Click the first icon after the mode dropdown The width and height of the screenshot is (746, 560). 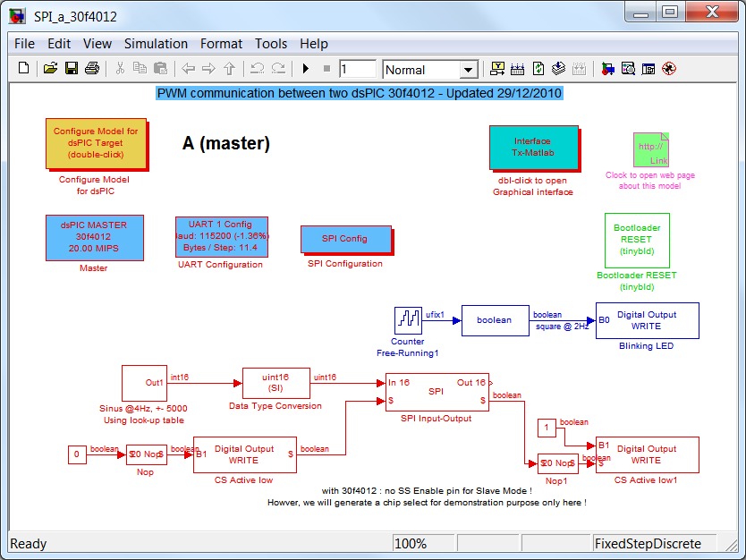coord(497,69)
